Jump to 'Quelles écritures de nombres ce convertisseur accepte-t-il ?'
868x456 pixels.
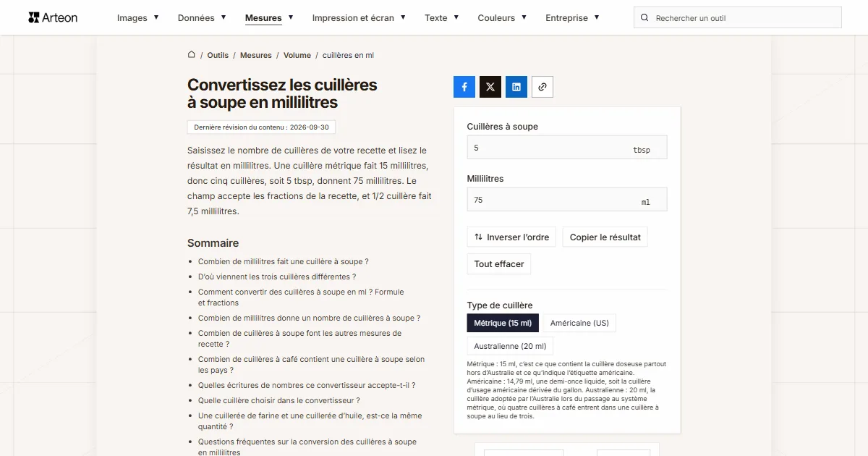point(307,385)
